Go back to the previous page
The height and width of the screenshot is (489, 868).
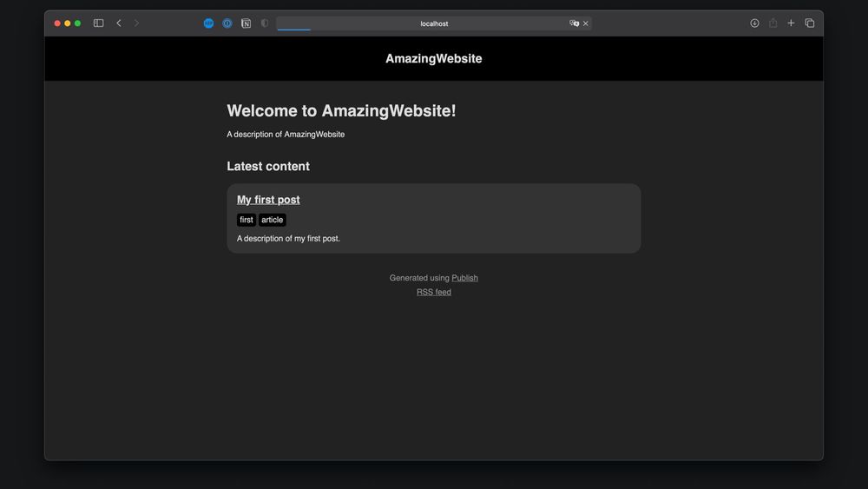tap(119, 23)
